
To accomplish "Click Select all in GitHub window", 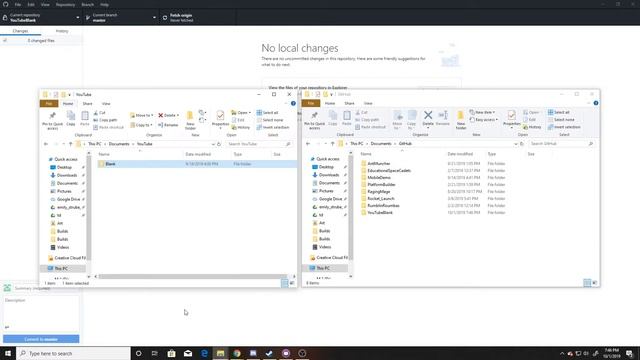I will pyautogui.click(x=558, y=112).
